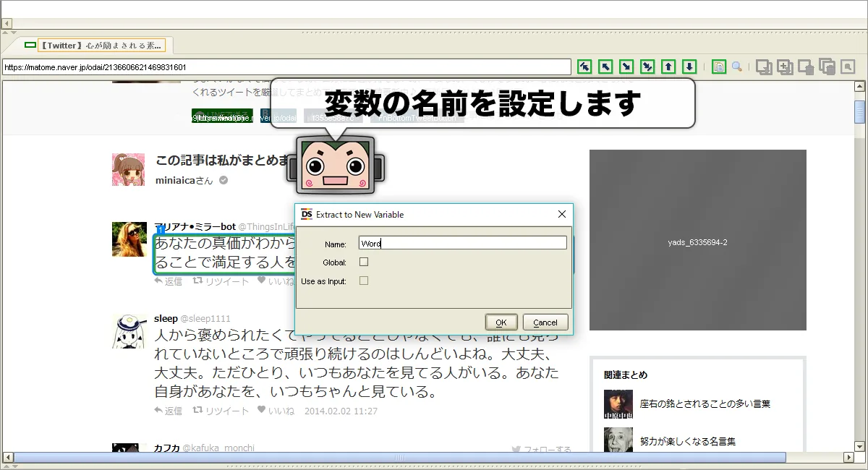Click the vertical scrollbar up arrow
868x470 pixels.
860,86
